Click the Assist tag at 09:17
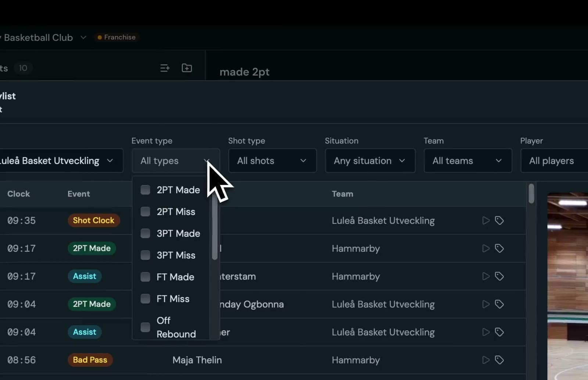588x380 pixels. click(x=85, y=276)
